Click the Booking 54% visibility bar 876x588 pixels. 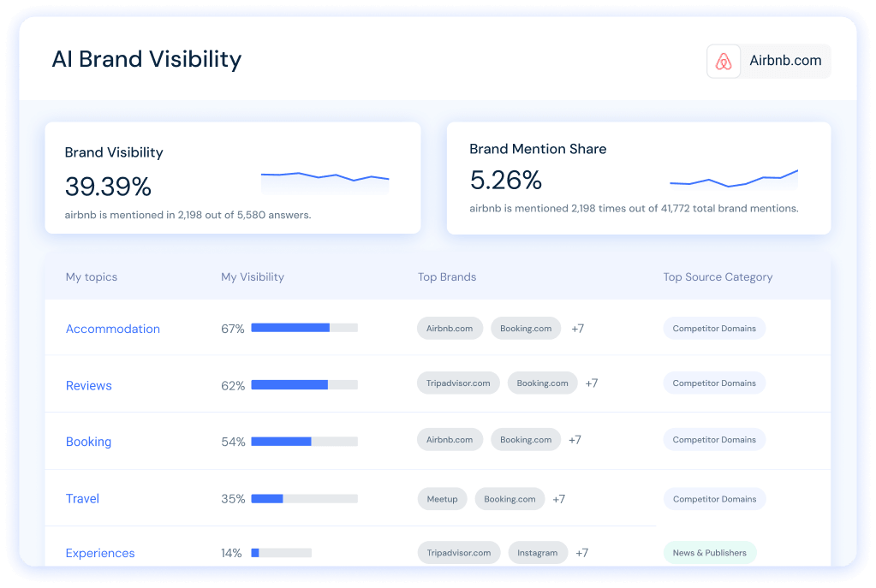(305, 442)
